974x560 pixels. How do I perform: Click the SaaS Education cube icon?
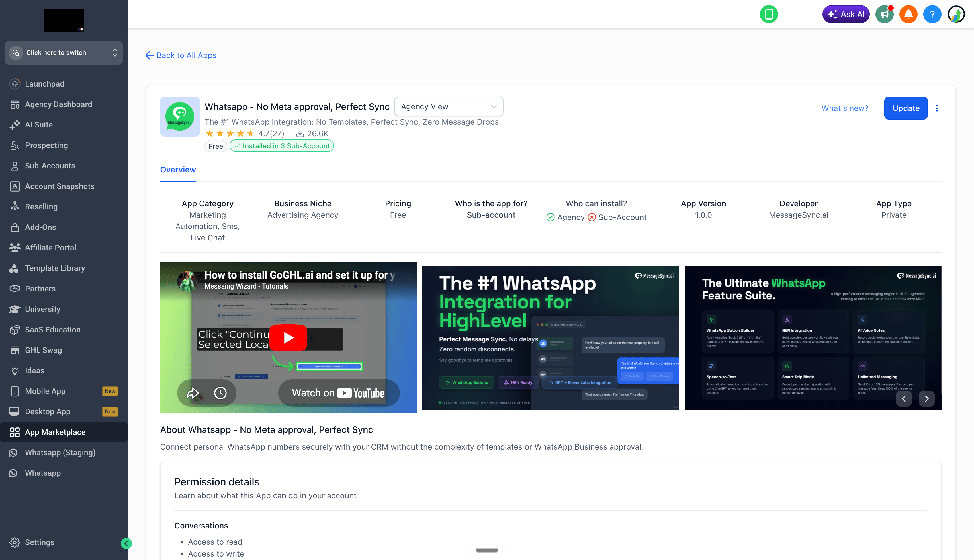coord(15,330)
